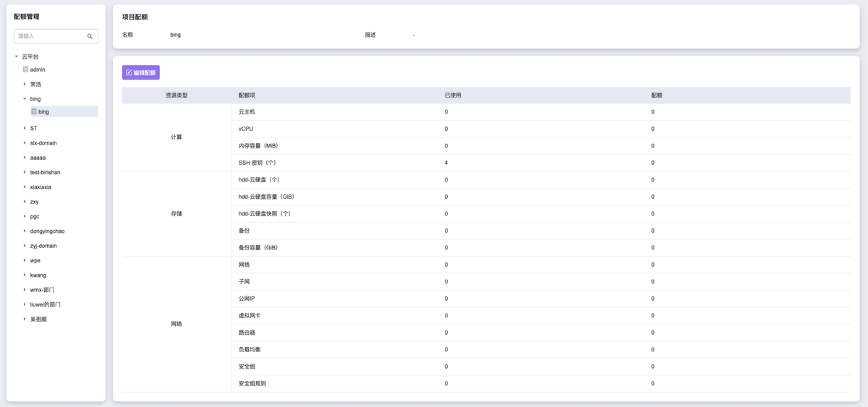Expand the test-binshan node arrow

(25, 173)
